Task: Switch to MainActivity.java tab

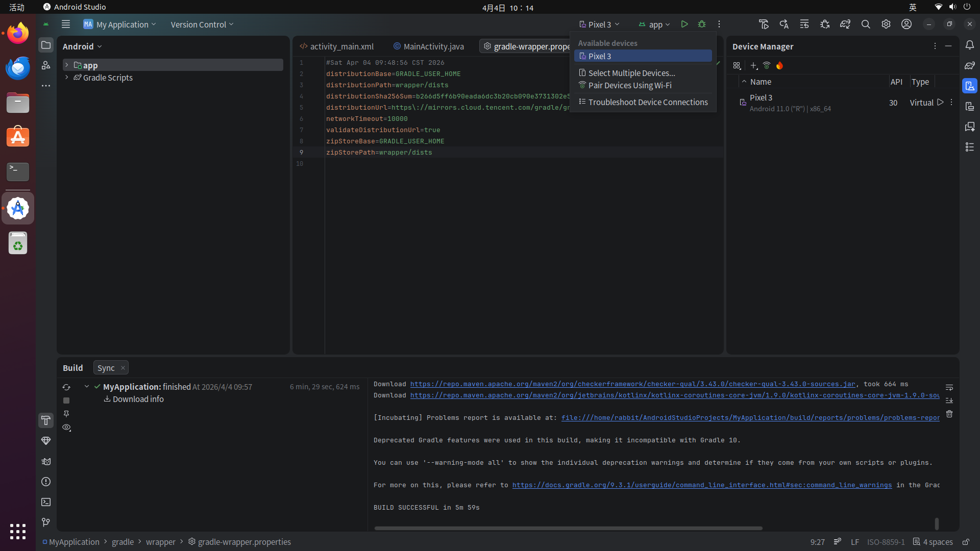Action: click(x=433, y=46)
